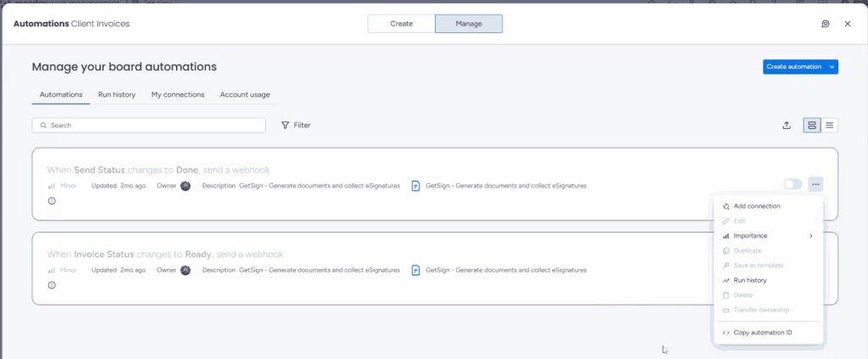Click the three-dot menu for Send Status automation
This screenshot has width=868, height=359.
[815, 184]
